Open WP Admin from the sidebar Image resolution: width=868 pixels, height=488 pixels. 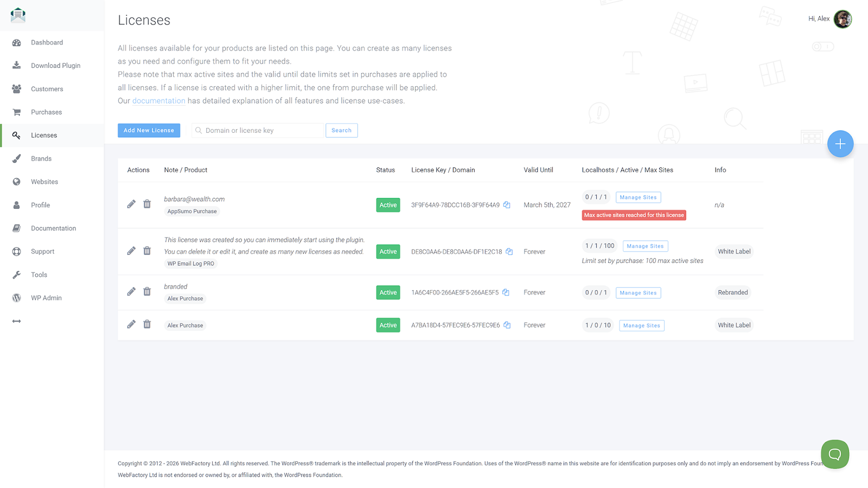(17, 298)
